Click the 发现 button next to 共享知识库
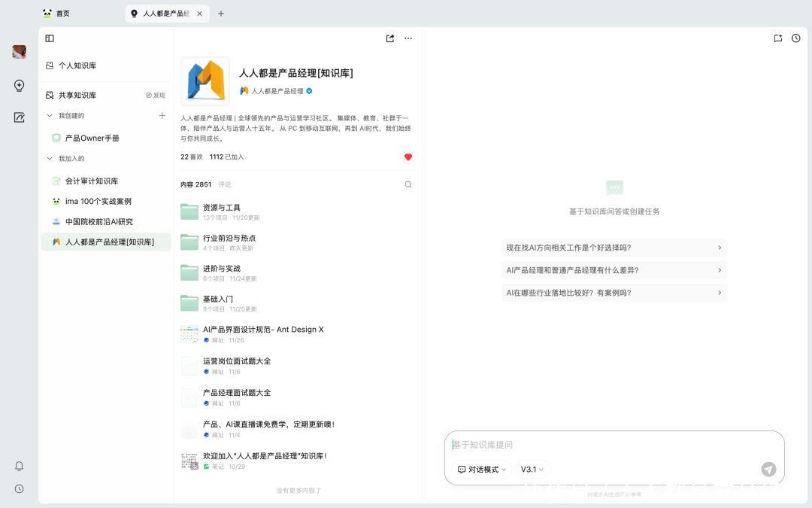 pyautogui.click(x=156, y=96)
